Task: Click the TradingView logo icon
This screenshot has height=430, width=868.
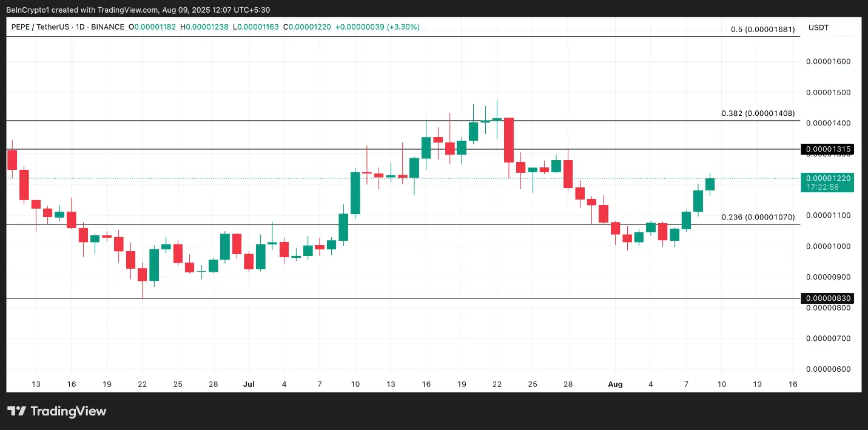Action: click(x=16, y=411)
